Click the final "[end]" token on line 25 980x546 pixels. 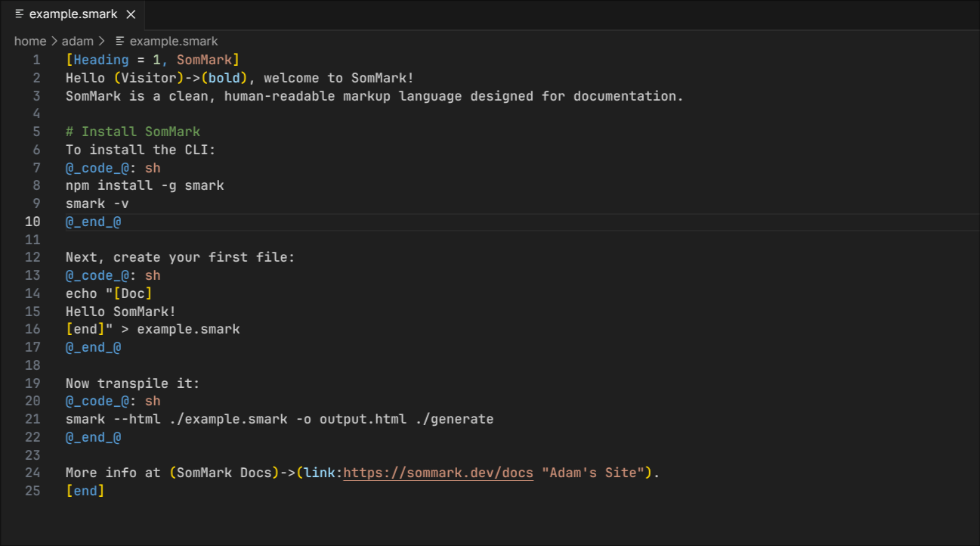click(85, 490)
